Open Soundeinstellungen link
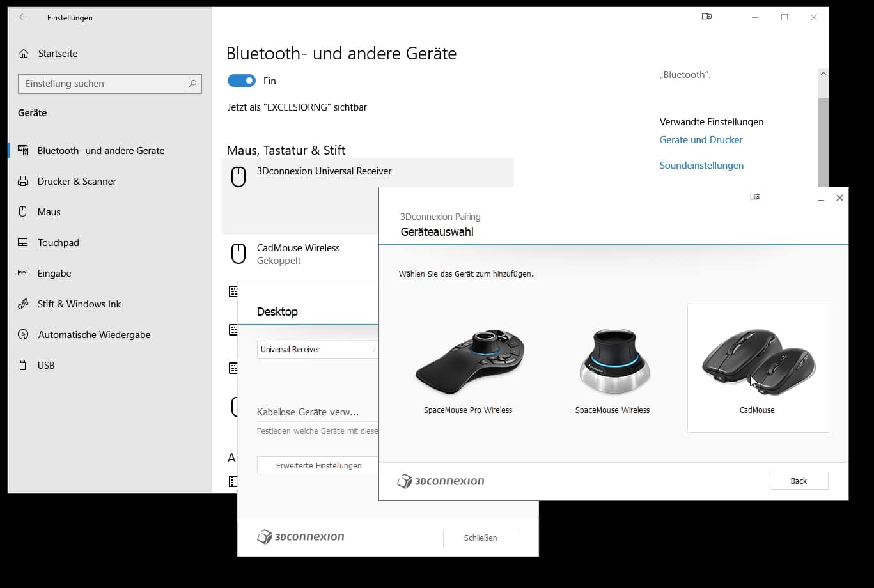The width and height of the screenshot is (874, 588). pyautogui.click(x=701, y=166)
